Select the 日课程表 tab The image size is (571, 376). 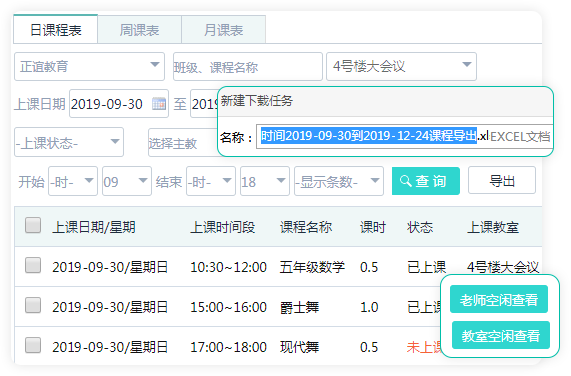pos(56,30)
